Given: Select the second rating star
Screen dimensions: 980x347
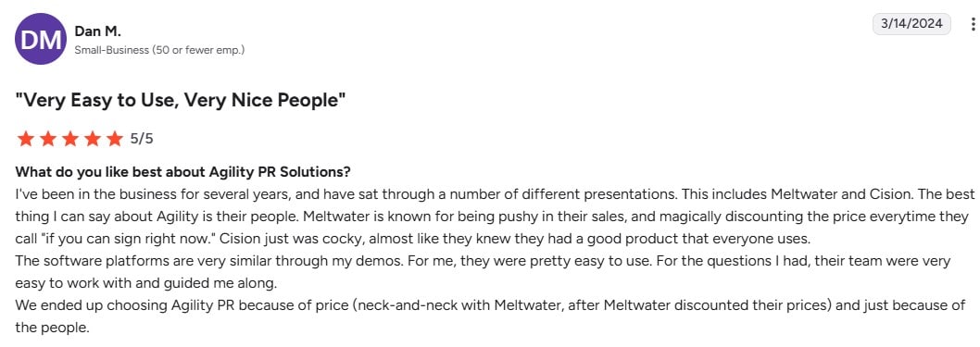Looking at the screenshot, I should (48, 139).
